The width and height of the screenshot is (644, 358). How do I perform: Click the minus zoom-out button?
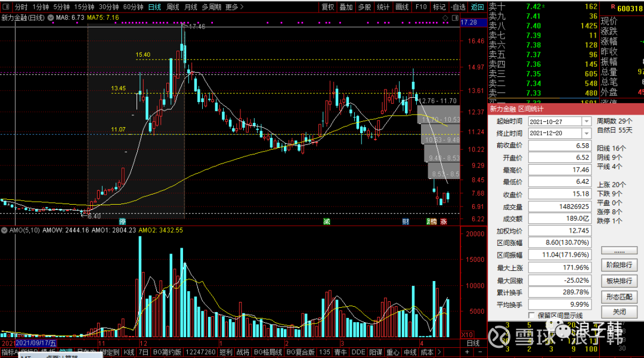[x=480, y=352]
